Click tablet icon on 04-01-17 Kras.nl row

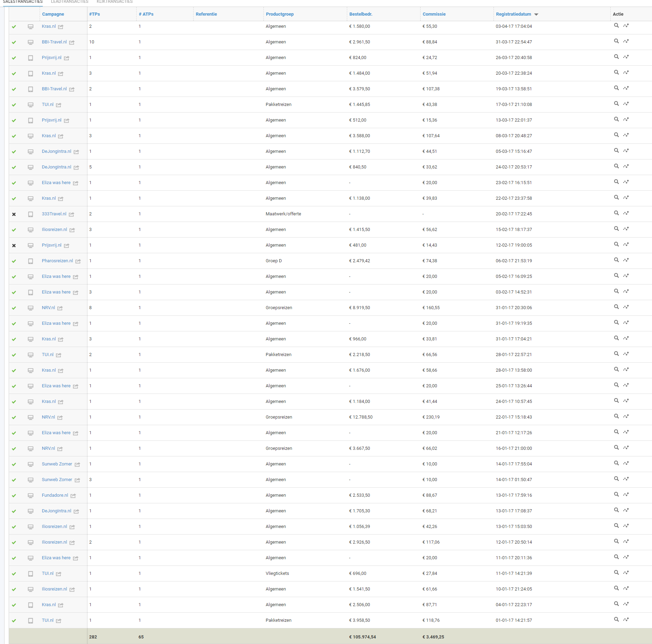[x=31, y=605]
